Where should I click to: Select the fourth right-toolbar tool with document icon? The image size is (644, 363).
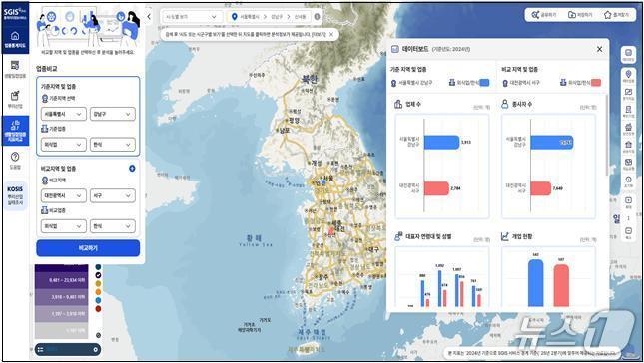coord(628,111)
